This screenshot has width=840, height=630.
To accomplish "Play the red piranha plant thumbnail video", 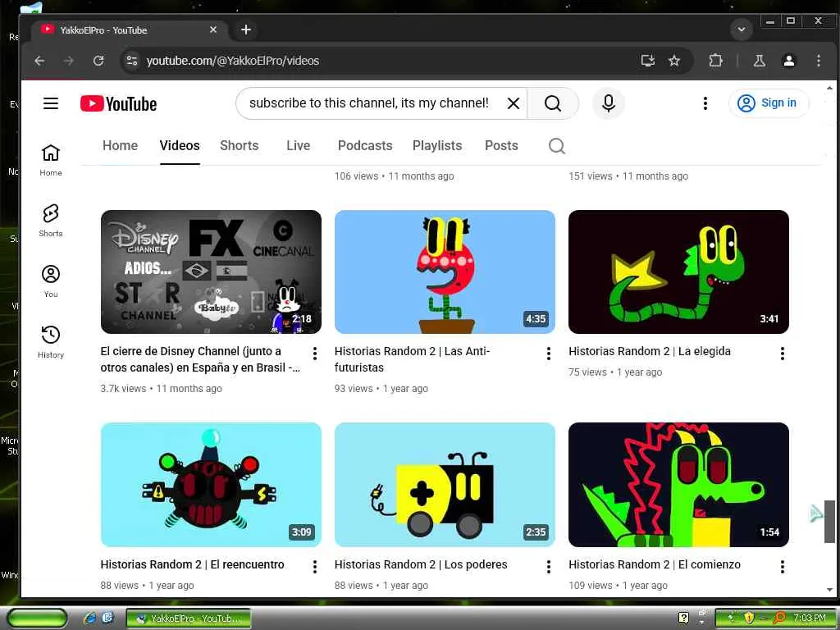I will click(x=445, y=272).
